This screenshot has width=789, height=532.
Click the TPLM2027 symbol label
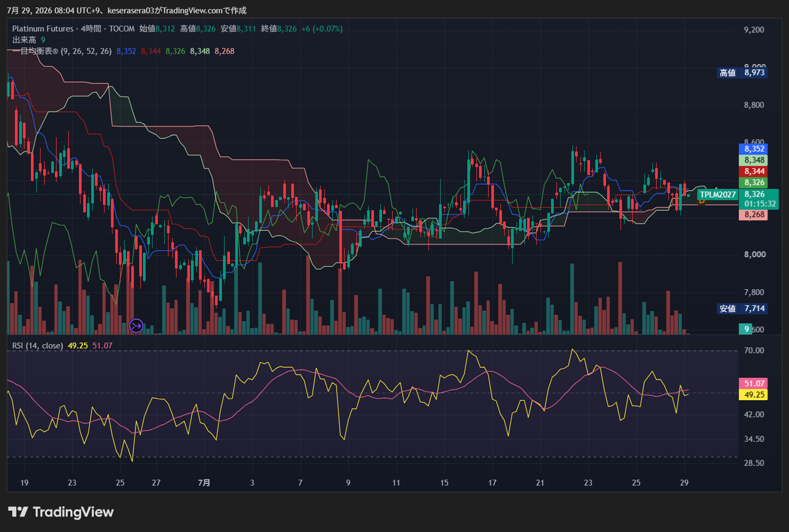pos(717,194)
